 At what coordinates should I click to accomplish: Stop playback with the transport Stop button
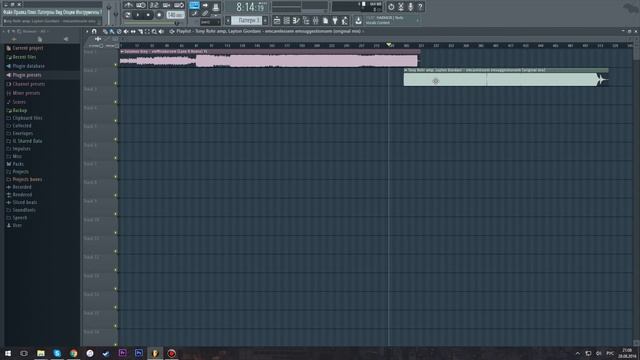(x=148, y=15)
